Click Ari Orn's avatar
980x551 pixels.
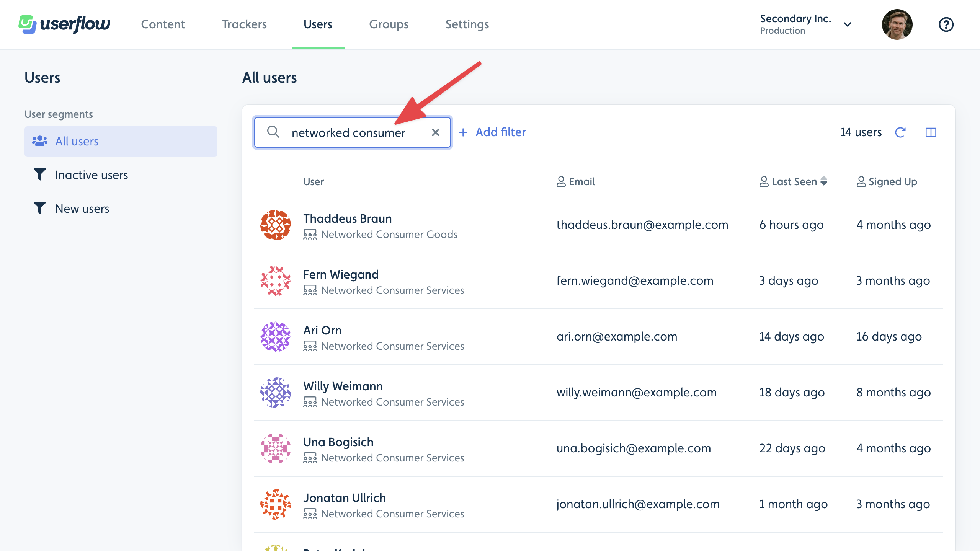pyautogui.click(x=276, y=337)
